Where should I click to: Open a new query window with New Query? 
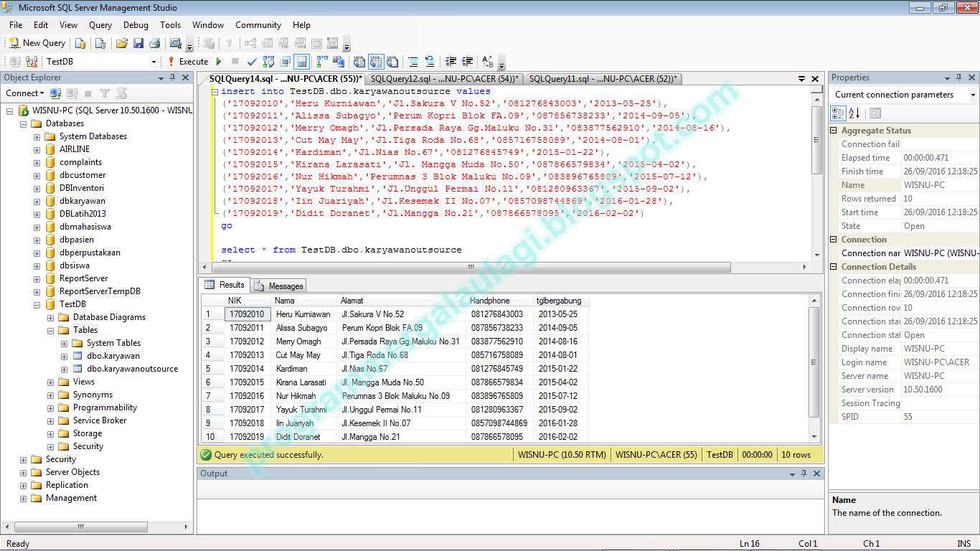[37, 42]
